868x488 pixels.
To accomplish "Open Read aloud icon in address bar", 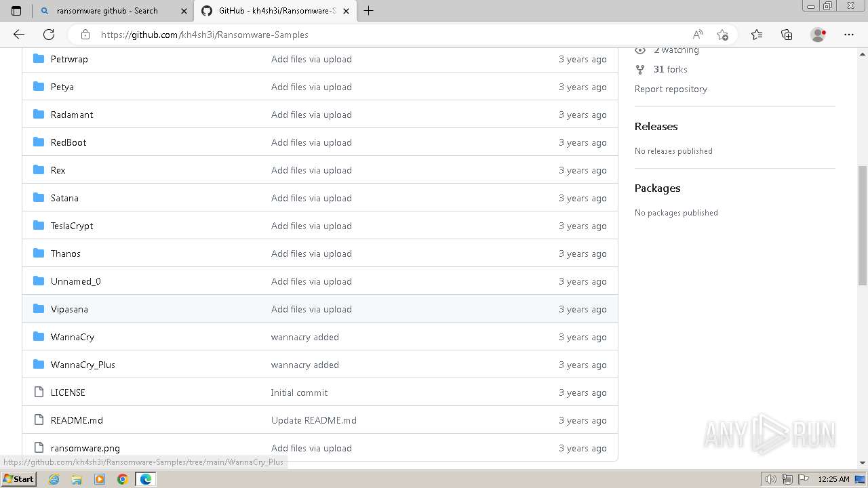I will [x=698, y=35].
